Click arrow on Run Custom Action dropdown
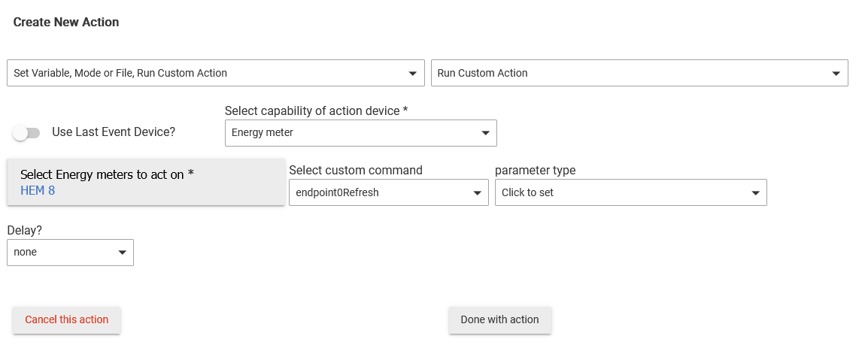Image resolution: width=868 pixels, height=348 pixels. coord(836,74)
